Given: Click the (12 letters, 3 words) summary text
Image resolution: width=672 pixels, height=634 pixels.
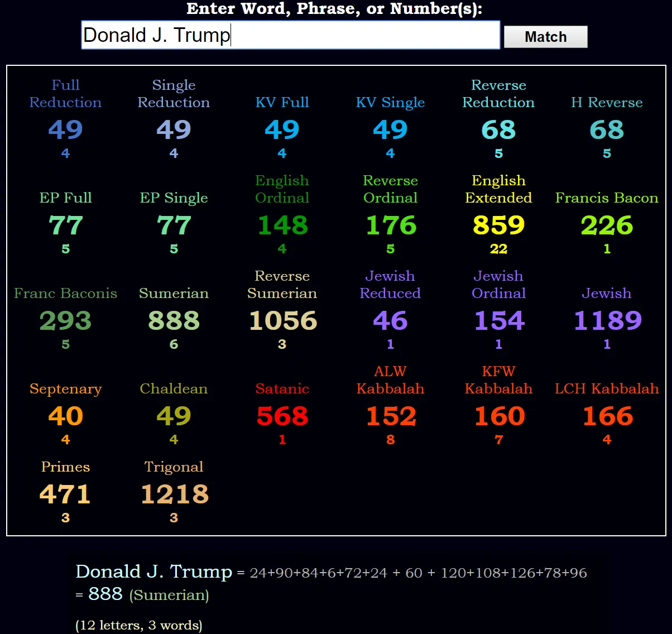Looking at the screenshot, I should [139, 625].
